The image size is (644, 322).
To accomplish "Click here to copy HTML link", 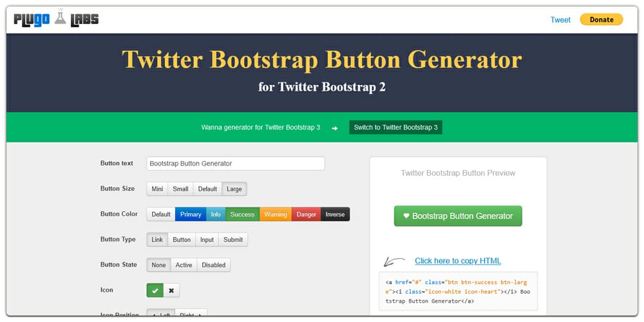I will pyautogui.click(x=458, y=261).
